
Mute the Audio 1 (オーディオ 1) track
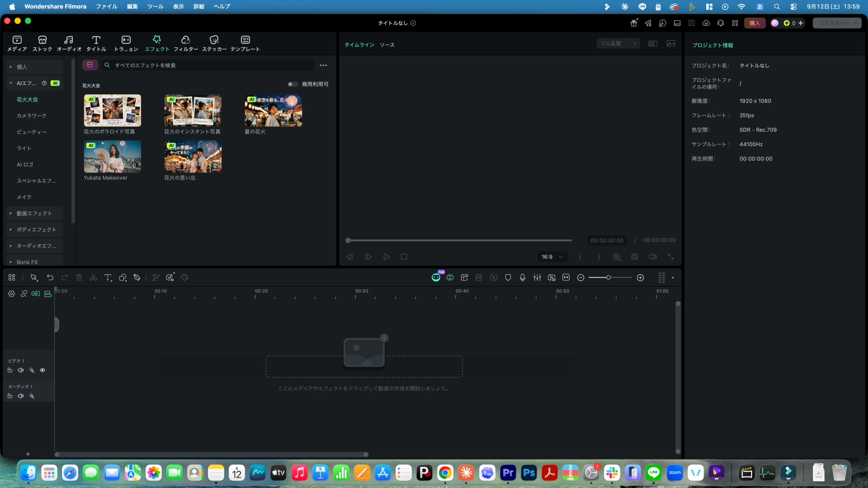pos(21,396)
